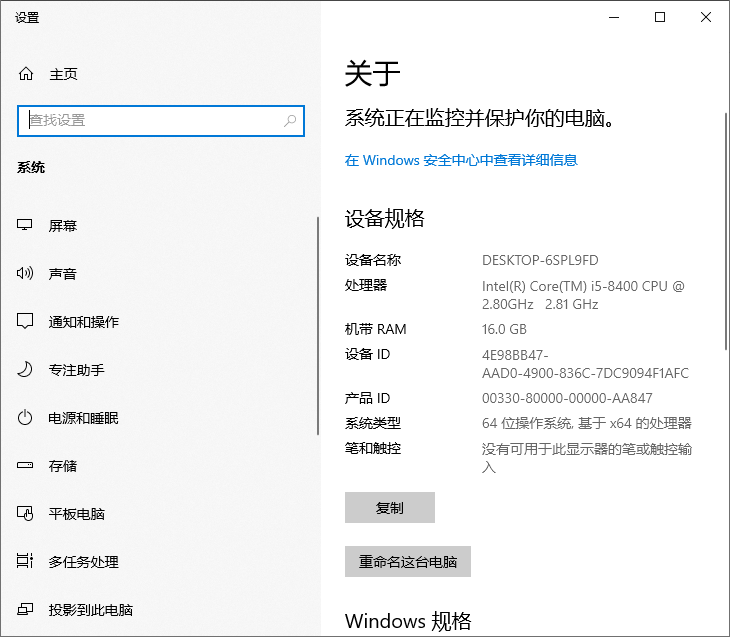Click processor value Intel(R) Core(TM) i5-8400 CPU
This screenshot has height=637, width=730.
pyautogui.click(x=583, y=295)
